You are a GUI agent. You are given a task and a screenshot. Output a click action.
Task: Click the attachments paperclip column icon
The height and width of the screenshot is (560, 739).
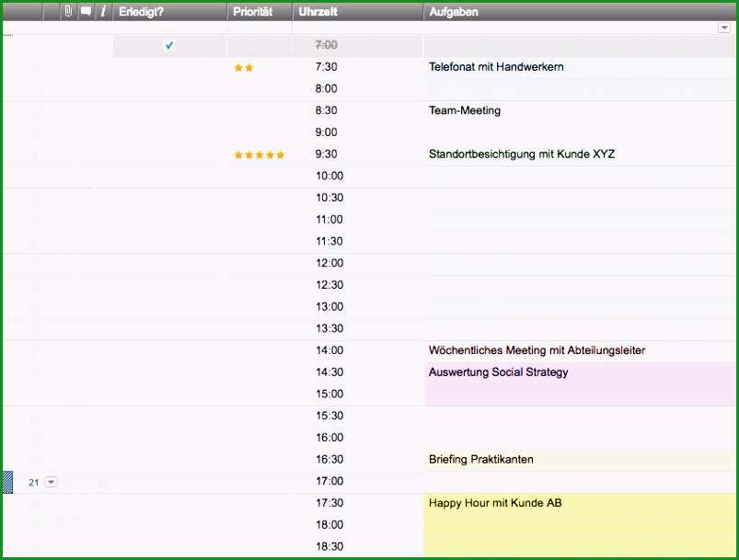click(68, 11)
